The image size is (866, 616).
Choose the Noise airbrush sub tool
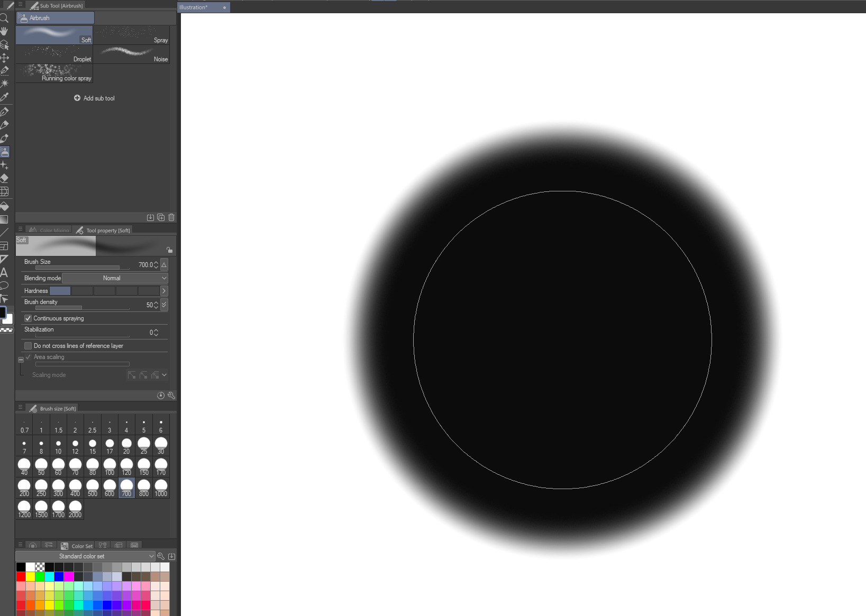point(131,54)
